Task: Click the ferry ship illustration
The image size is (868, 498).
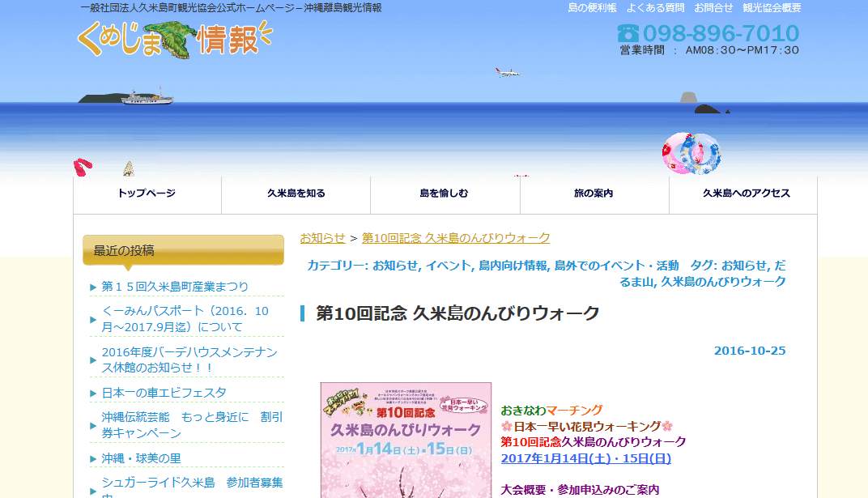Action: pyautogui.click(x=147, y=96)
